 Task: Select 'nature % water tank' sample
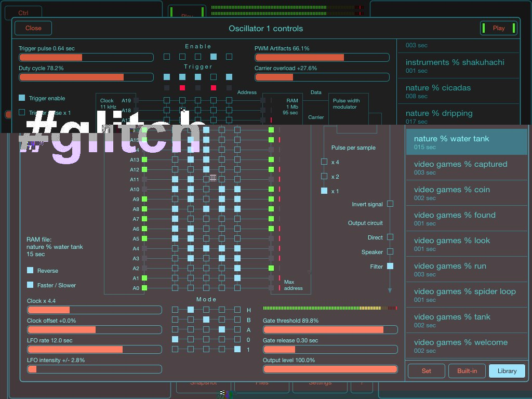[x=467, y=142]
